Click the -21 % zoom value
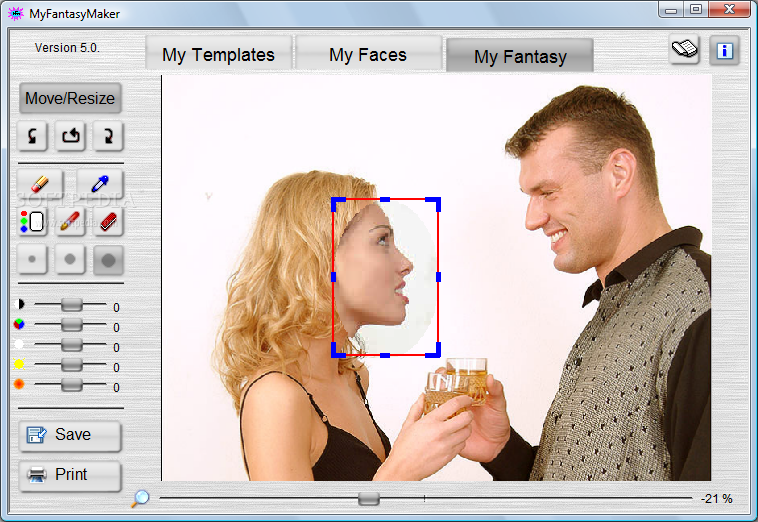 (x=717, y=499)
